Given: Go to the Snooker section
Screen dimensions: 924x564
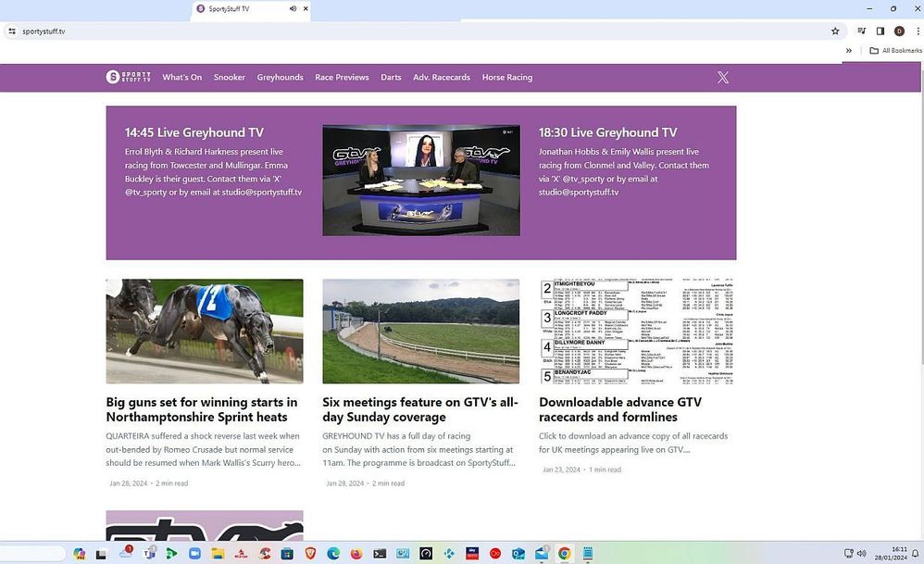Looking at the screenshot, I should [230, 77].
